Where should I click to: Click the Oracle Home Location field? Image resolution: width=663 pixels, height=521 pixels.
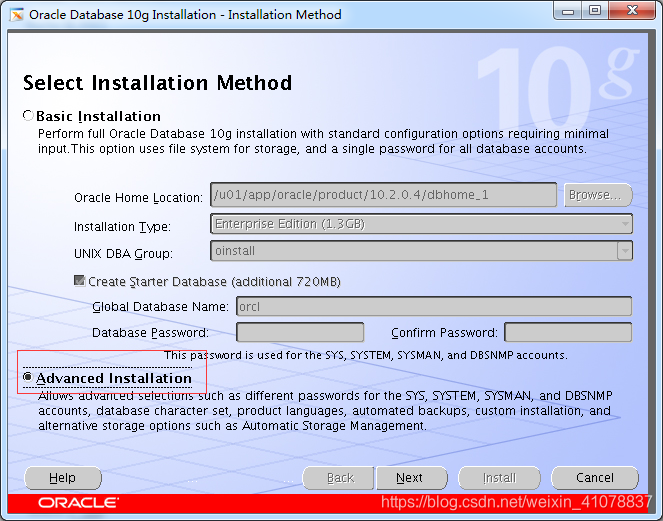point(384,195)
